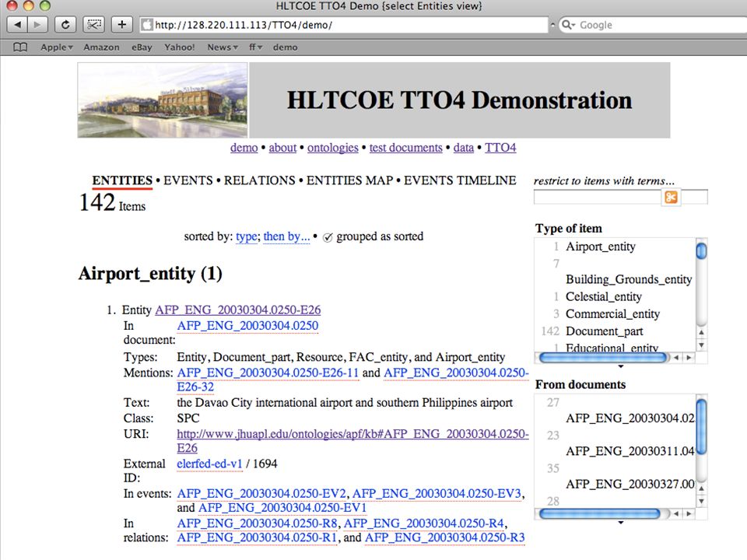This screenshot has height=560, width=747.
Task: Open event AFP_ENG_20030304.0250-EV1
Action: click(x=282, y=508)
